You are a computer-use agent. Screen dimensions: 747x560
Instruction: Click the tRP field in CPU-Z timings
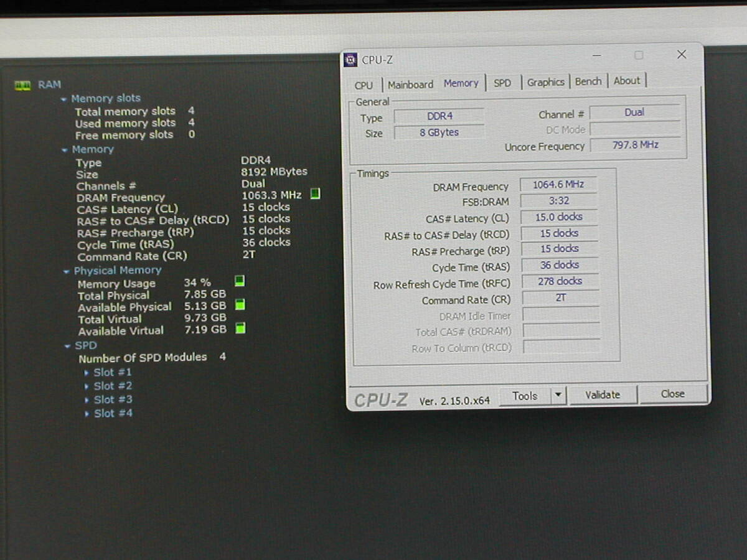pyautogui.click(x=559, y=249)
